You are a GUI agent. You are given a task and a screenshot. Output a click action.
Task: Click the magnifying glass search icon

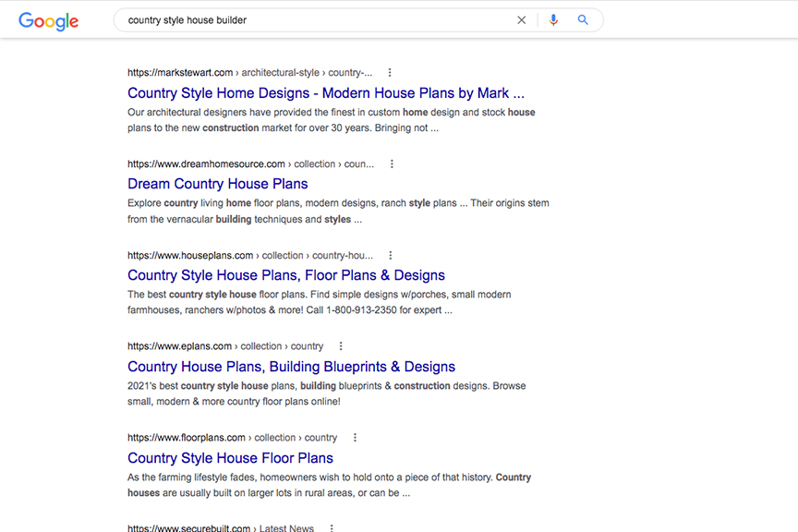(583, 19)
